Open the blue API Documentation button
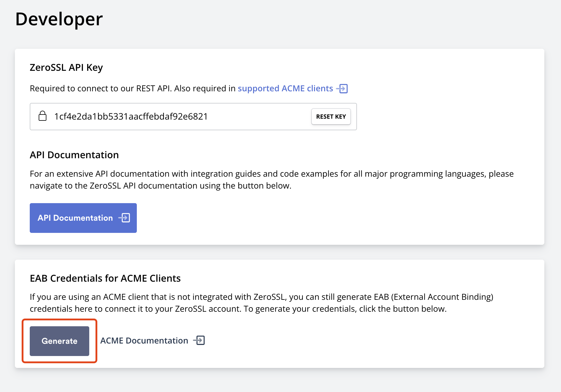The image size is (561, 392). (x=83, y=218)
